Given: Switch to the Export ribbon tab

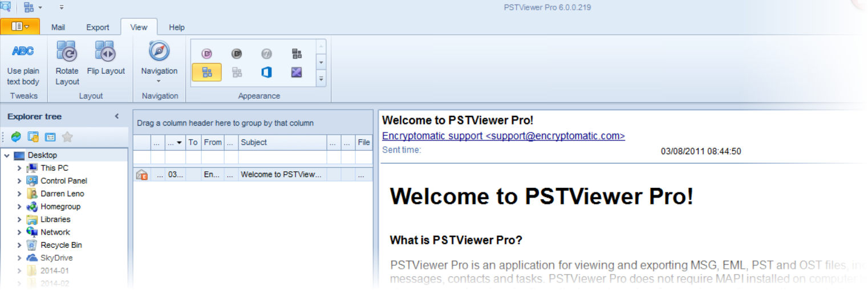Looking at the screenshot, I should click(x=98, y=27).
